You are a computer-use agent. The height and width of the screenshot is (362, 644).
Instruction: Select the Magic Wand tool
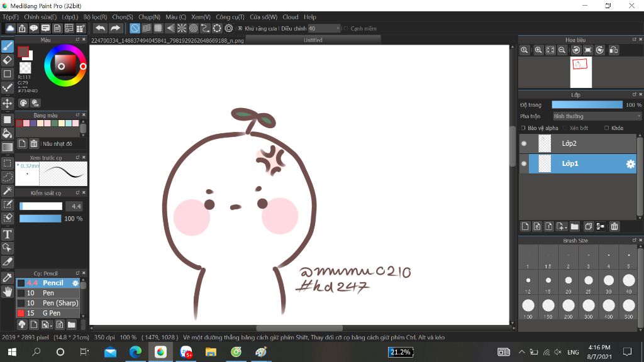(8, 190)
